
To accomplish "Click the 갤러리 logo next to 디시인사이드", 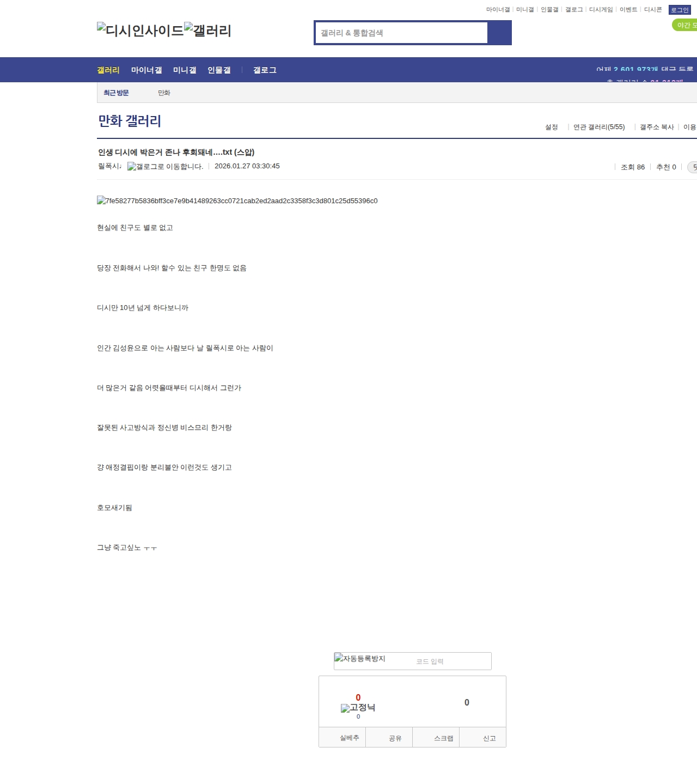I will 207,31.
